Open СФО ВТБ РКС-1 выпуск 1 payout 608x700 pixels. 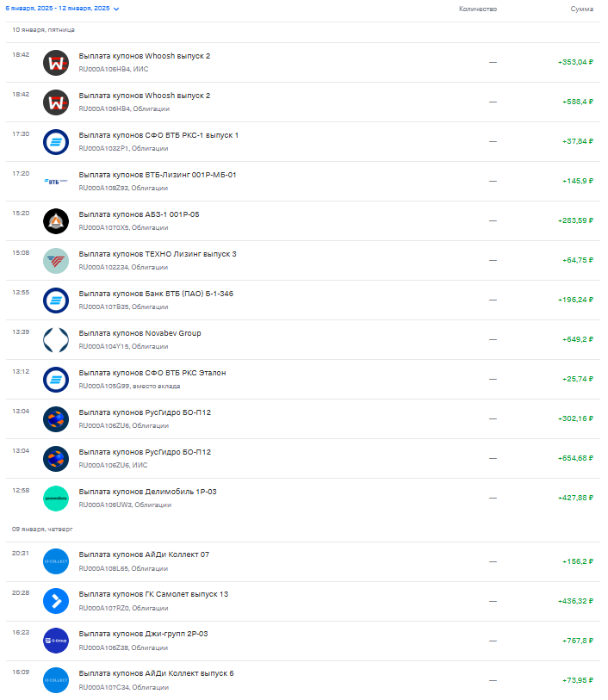(158, 135)
